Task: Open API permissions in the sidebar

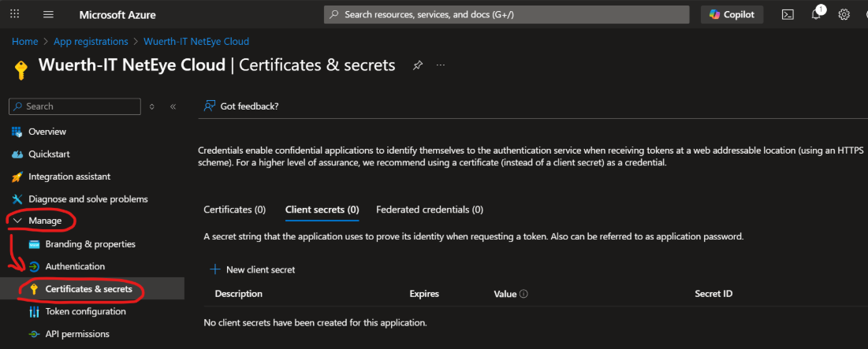Action: pos(77,334)
